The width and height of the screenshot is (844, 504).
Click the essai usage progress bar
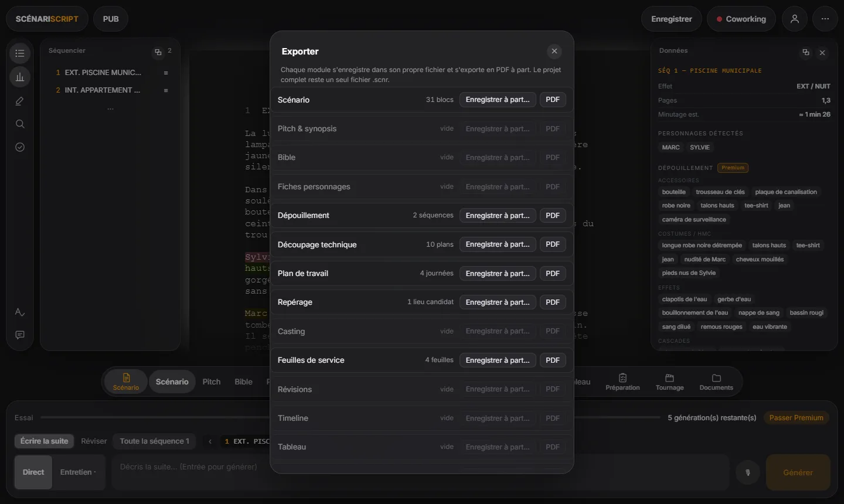[x=350, y=418]
